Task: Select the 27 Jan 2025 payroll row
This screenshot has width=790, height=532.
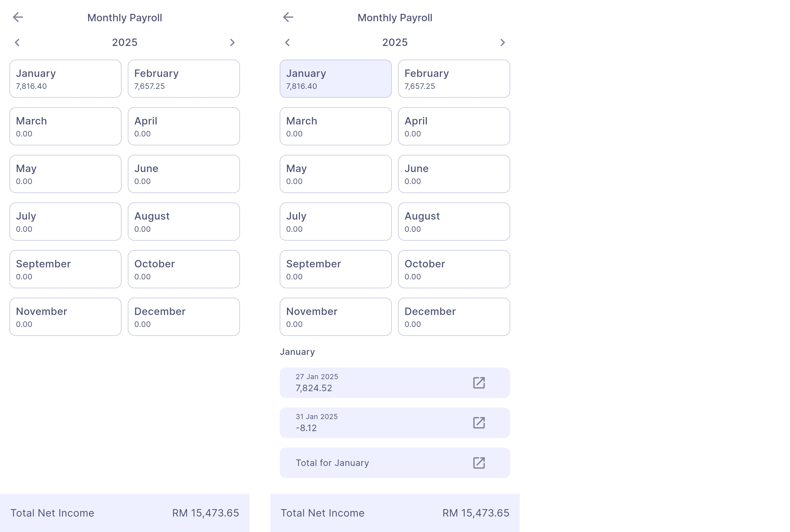Action: tap(373, 383)
